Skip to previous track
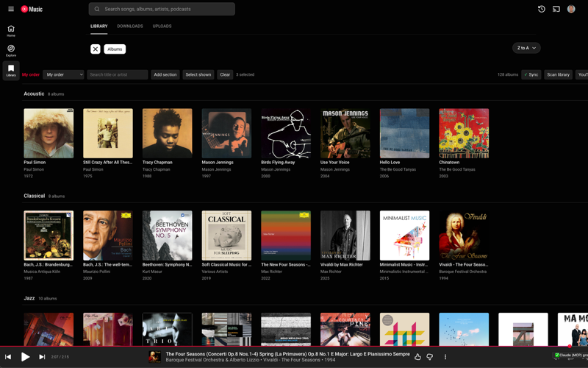 [8, 357]
